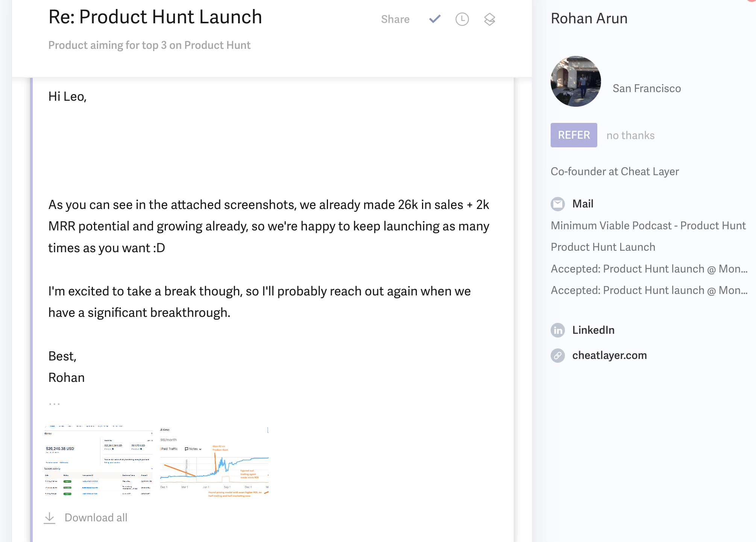Click the link icon beside cheatlayer.com
Screen dimensions: 756x542
pos(557,355)
